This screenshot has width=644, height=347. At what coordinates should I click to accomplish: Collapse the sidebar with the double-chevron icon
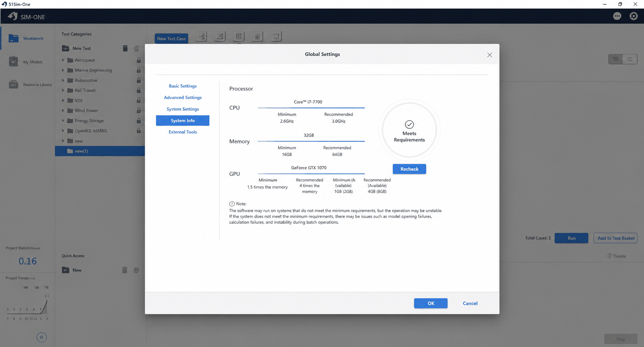pyautogui.click(x=42, y=337)
